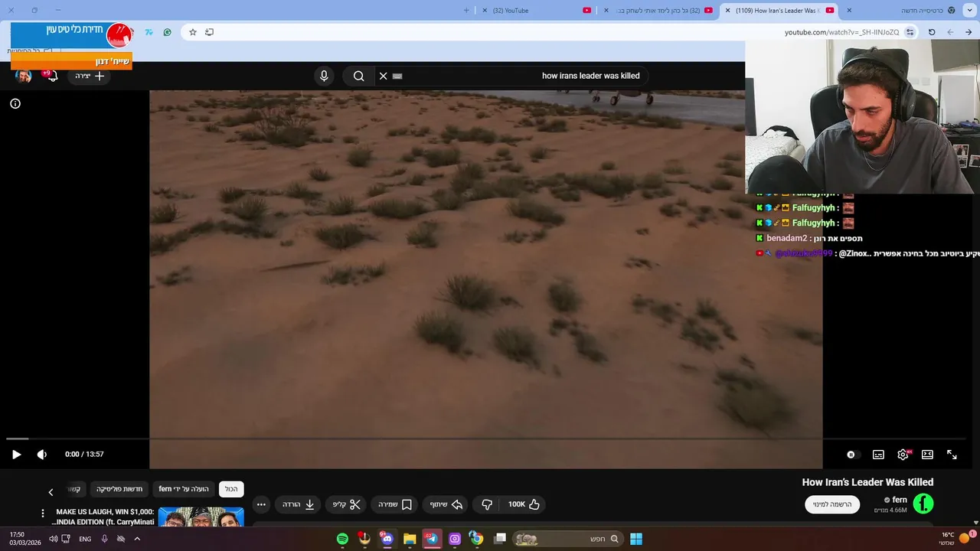Viewport: 980px width, 551px height.
Task: Switch to the '(32) גל כהן' browser tab
Action: tap(659, 11)
